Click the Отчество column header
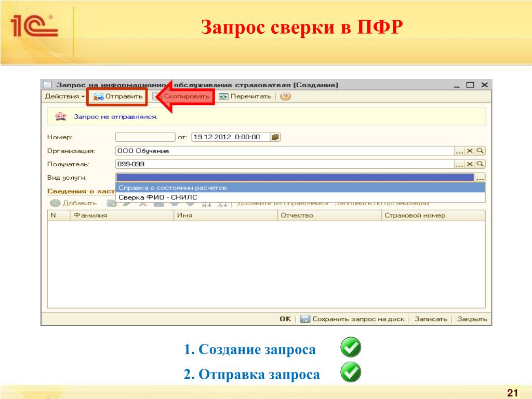This screenshot has height=399, width=532. [x=329, y=216]
